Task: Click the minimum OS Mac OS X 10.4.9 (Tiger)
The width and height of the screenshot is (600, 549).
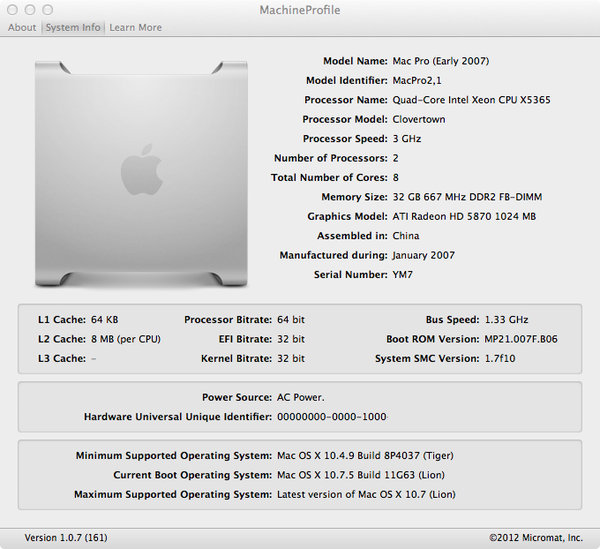Action: (x=365, y=456)
